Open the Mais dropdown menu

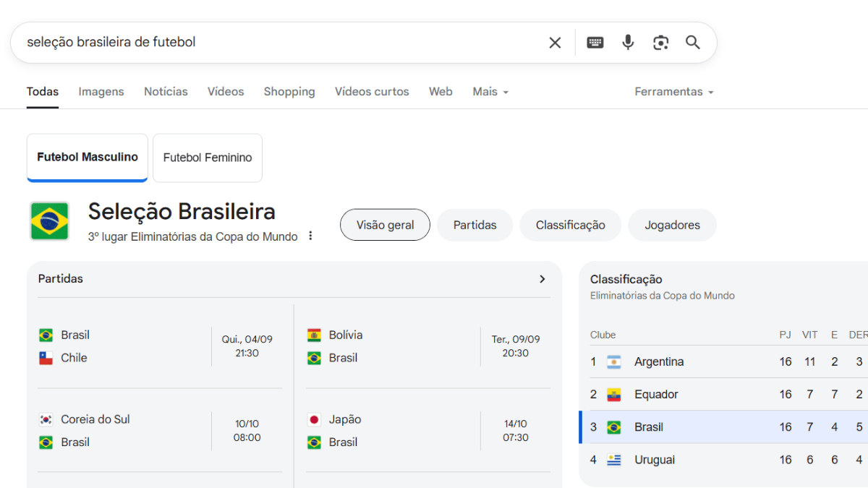pos(490,92)
